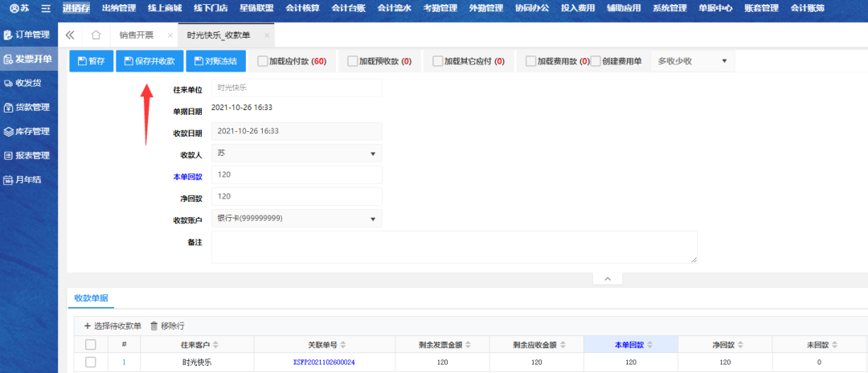Click the 收款日期 date field
Screen dimensions: 868x373
point(297,131)
